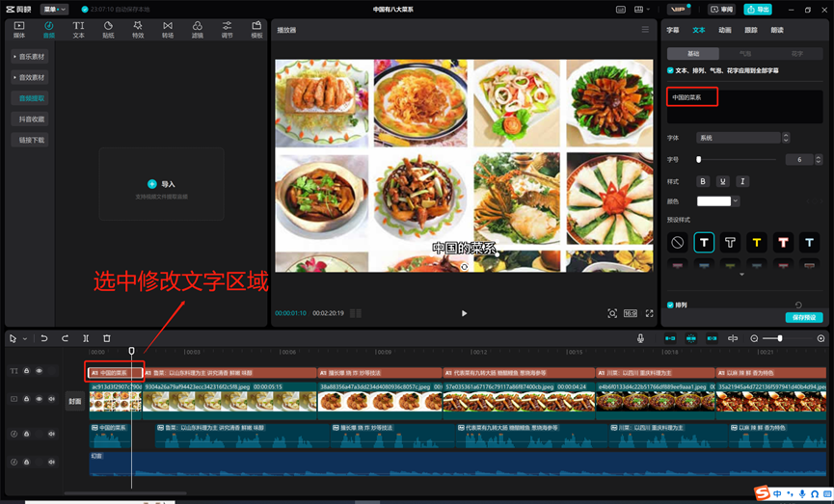Hide the video track with eye icon
The image size is (834, 504).
[39, 399]
